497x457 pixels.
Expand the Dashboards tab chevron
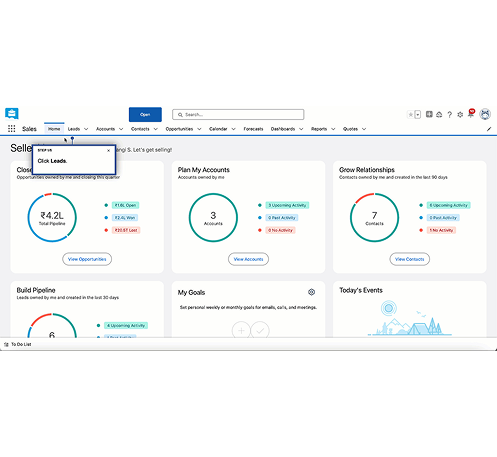point(301,129)
